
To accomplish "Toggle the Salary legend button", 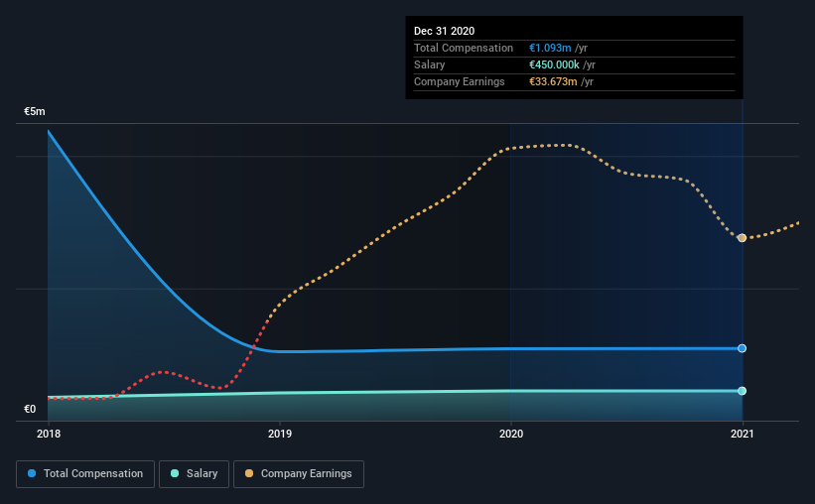I will coord(194,474).
